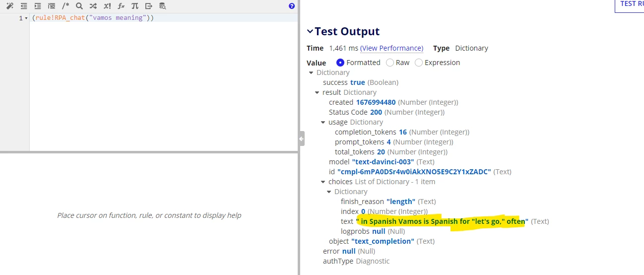Collapse the Test Output section

pos(310,31)
